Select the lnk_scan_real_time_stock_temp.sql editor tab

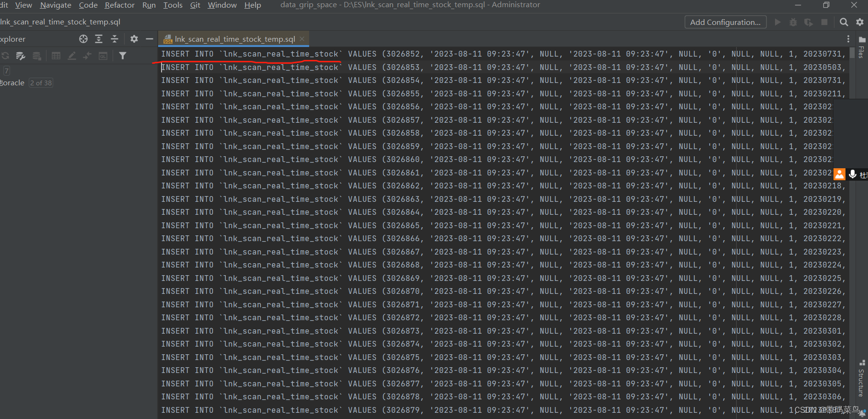point(234,39)
